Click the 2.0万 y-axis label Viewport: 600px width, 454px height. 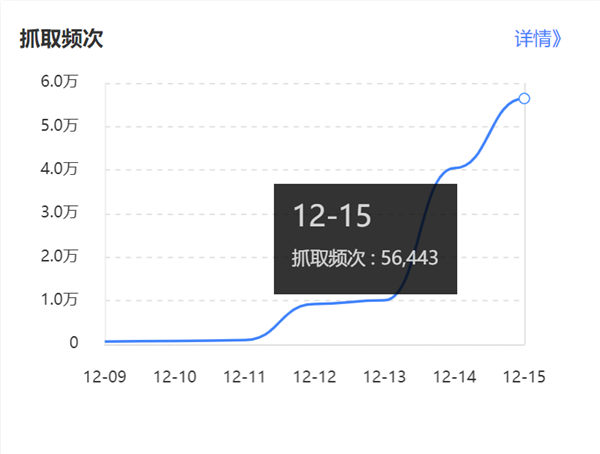[x=60, y=256]
